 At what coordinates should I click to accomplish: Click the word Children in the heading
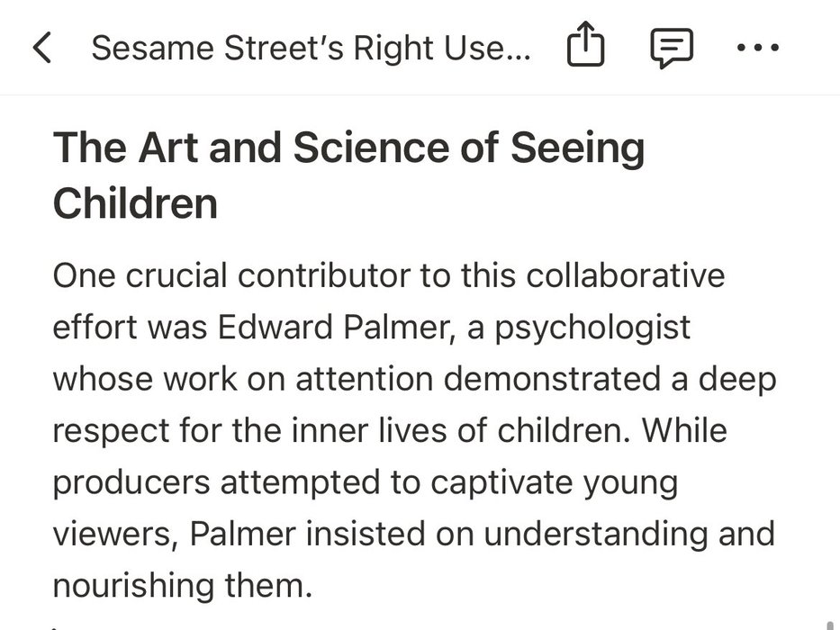136,203
